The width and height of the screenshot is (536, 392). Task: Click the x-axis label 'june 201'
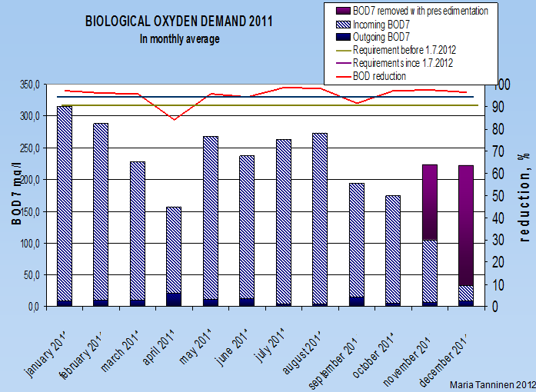[x=232, y=348]
